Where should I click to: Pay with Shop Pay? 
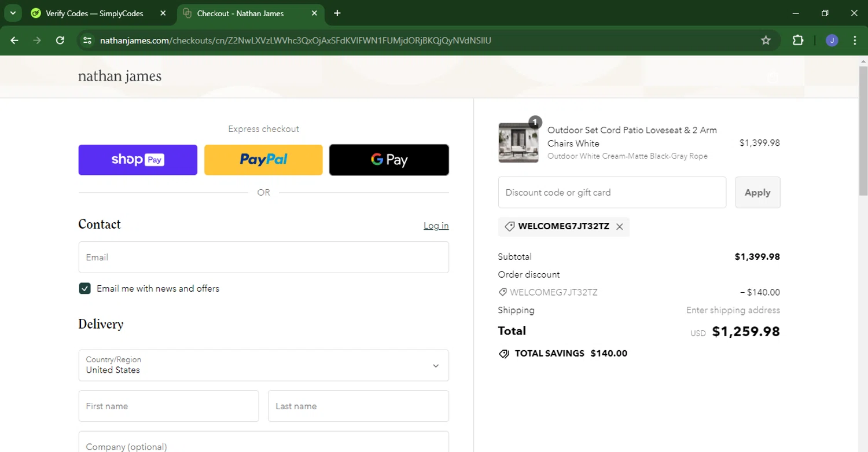(x=138, y=160)
